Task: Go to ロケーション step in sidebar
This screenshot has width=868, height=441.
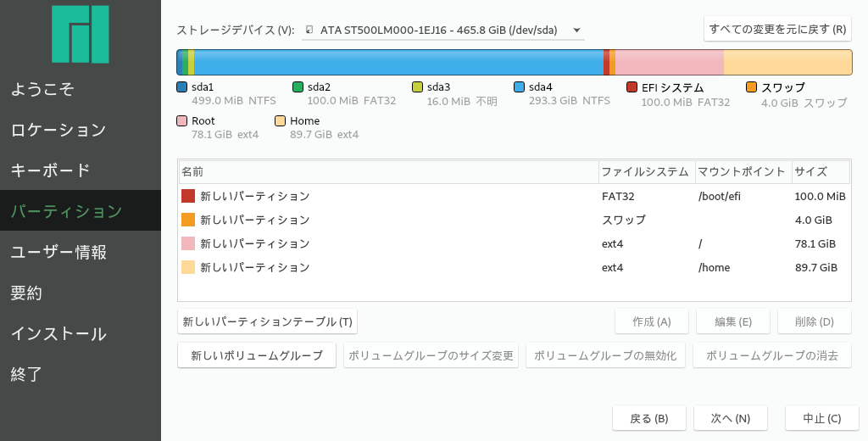Action: point(81,130)
